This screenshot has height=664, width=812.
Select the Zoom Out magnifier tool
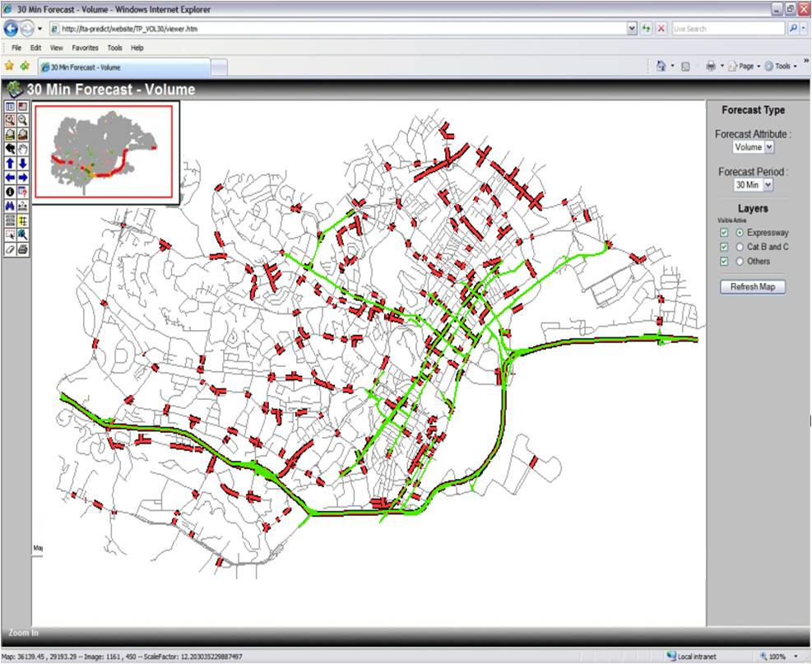click(23, 120)
